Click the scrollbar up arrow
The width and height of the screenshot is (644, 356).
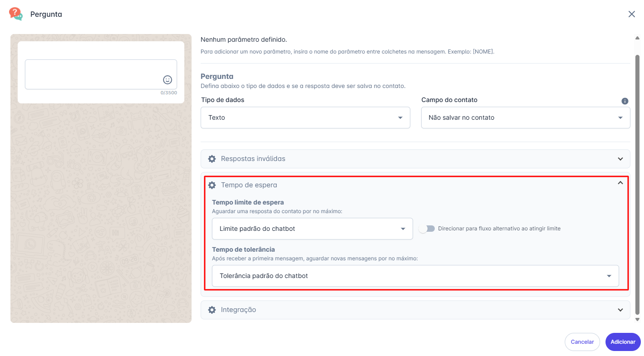638,38
